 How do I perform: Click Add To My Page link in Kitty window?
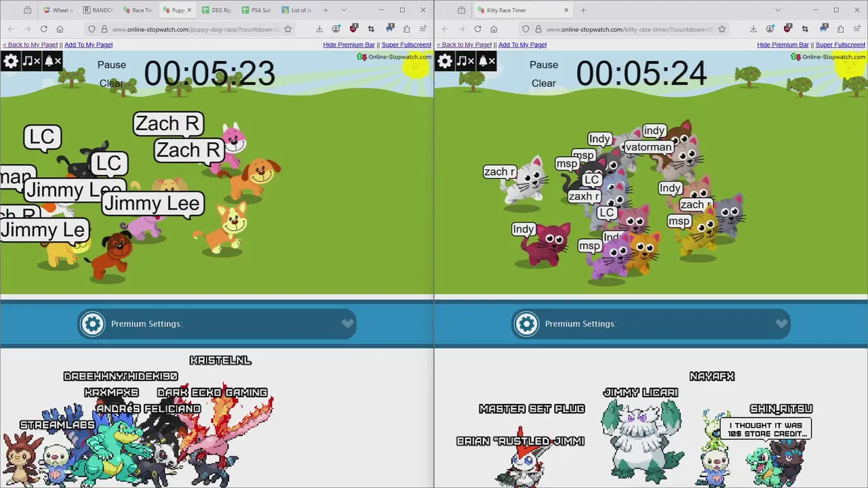[522, 45]
